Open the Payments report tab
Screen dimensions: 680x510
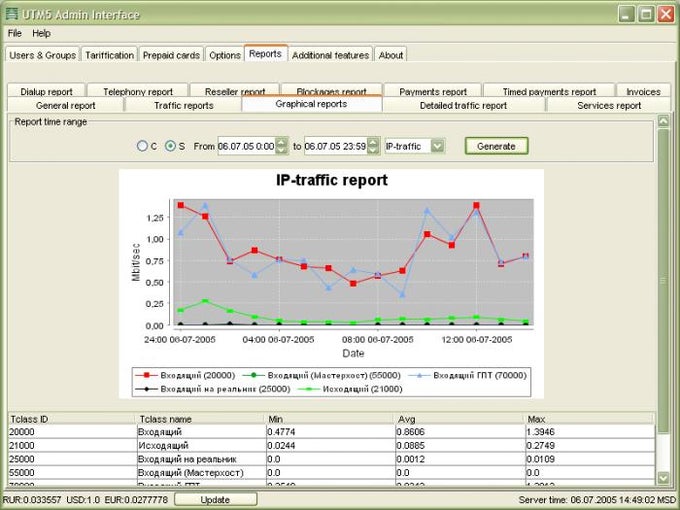click(x=433, y=91)
